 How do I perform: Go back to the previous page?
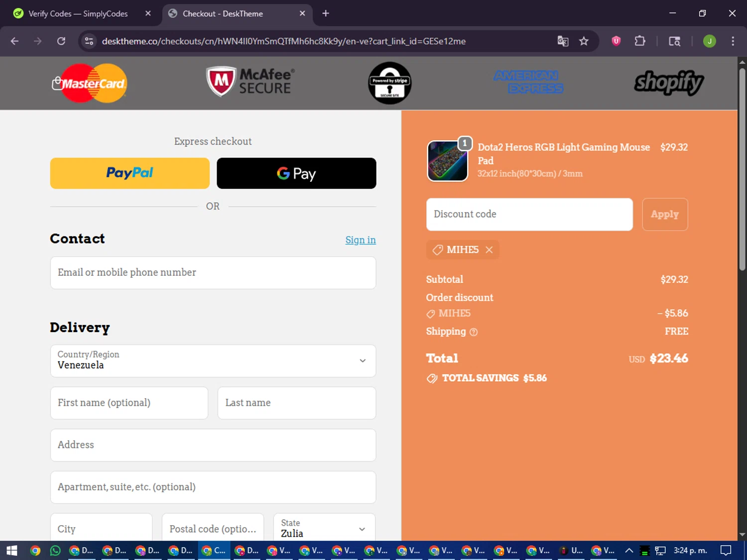pyautogui.click(x=14, y=41)
